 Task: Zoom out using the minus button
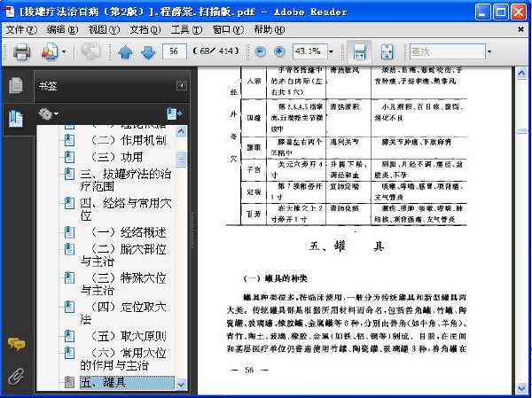pos(260,51)
